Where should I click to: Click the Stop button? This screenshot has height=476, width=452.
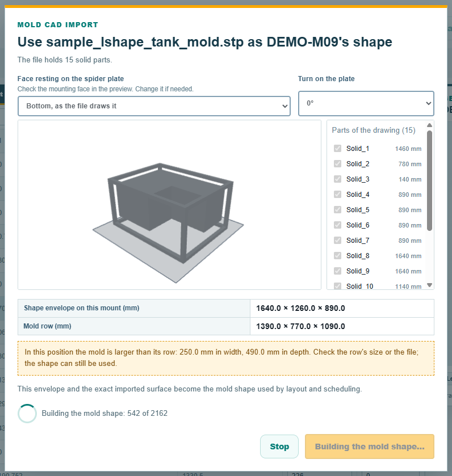[x=279, y=446]
